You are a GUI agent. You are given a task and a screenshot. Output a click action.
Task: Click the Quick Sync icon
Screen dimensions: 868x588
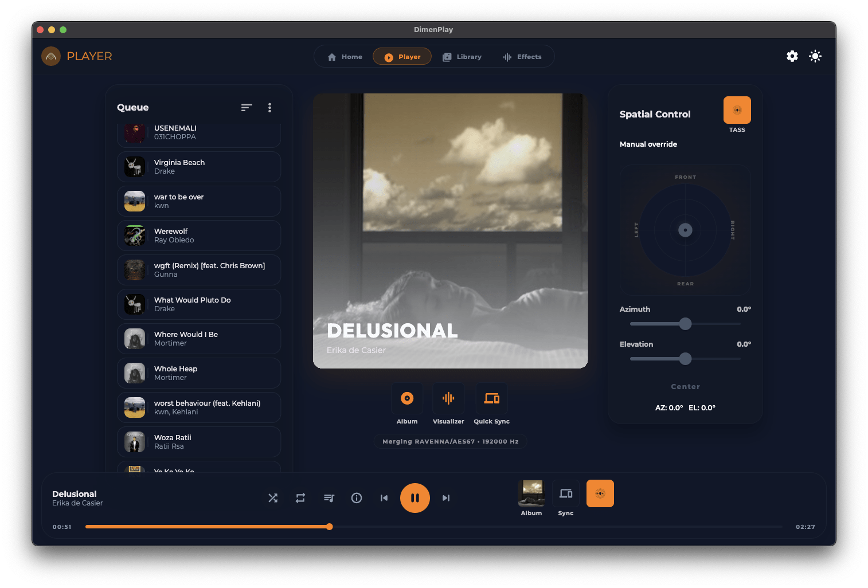point(491,398)
